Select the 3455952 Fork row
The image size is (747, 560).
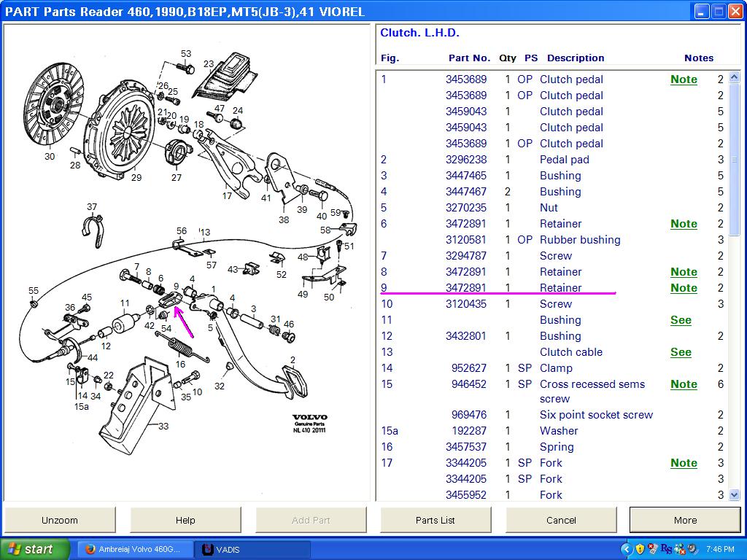click(x=553, y=495)
